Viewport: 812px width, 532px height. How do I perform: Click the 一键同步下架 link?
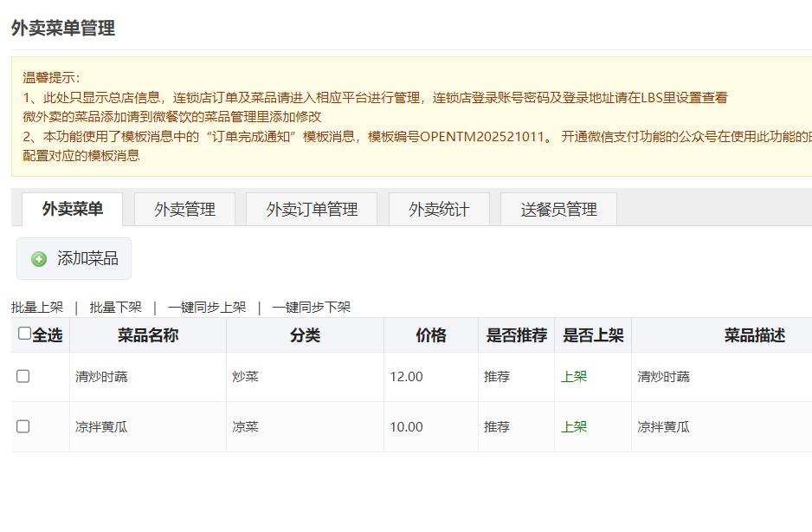[311, 308]
